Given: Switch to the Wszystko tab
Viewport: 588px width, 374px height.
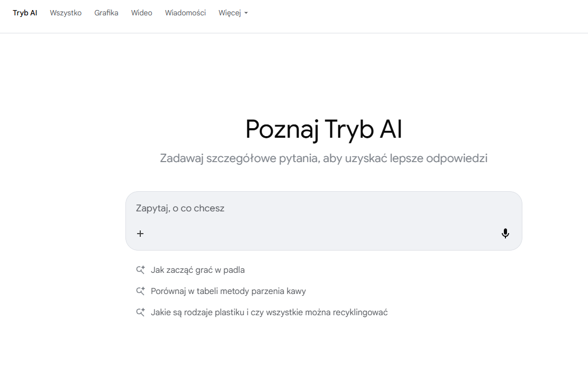Looking at the screenshot, I should point(66,13).
